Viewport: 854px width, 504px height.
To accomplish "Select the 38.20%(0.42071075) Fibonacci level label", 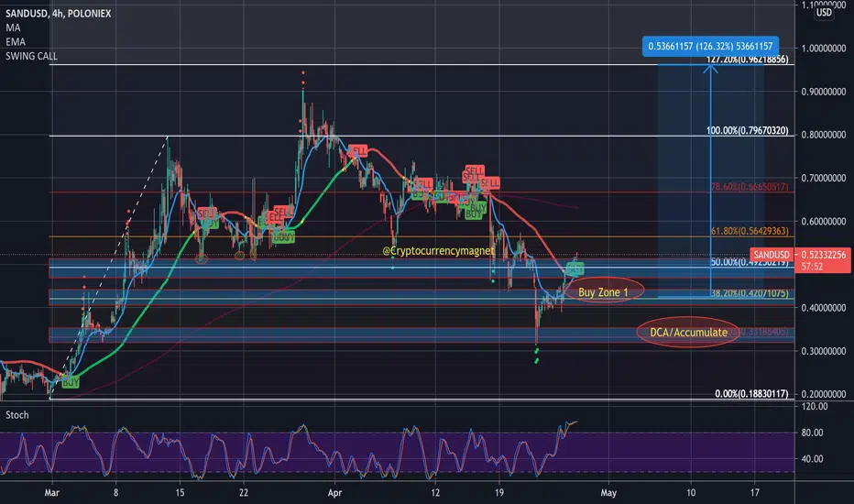I will (750, 293).
